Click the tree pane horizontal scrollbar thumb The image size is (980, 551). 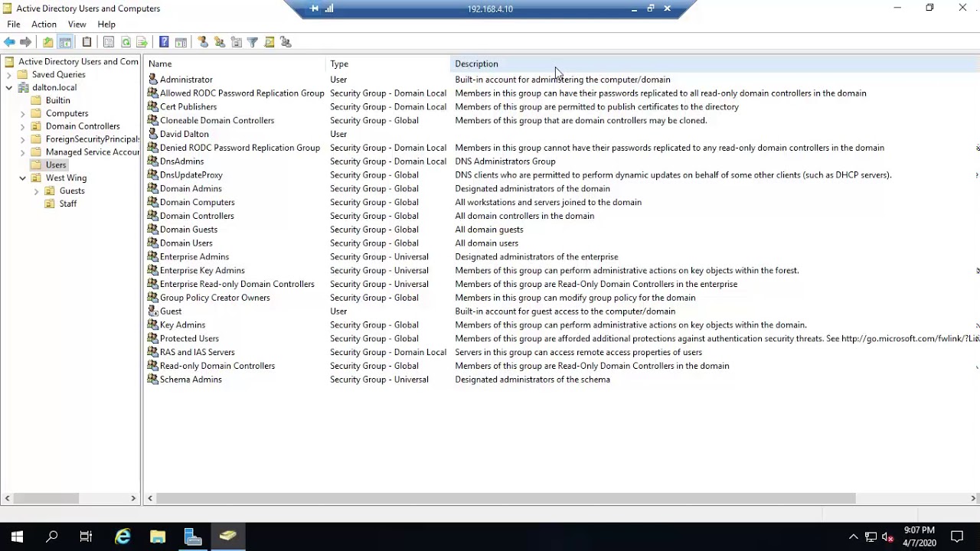pos(46,498)
